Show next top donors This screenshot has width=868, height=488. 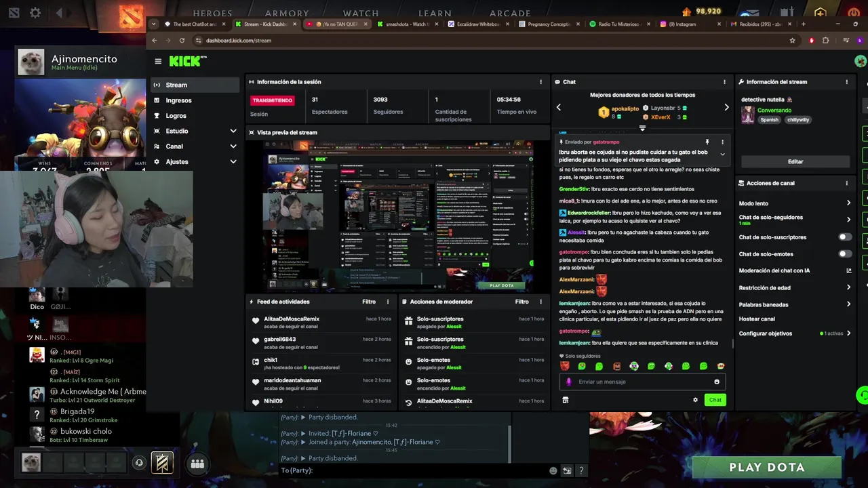726,107
